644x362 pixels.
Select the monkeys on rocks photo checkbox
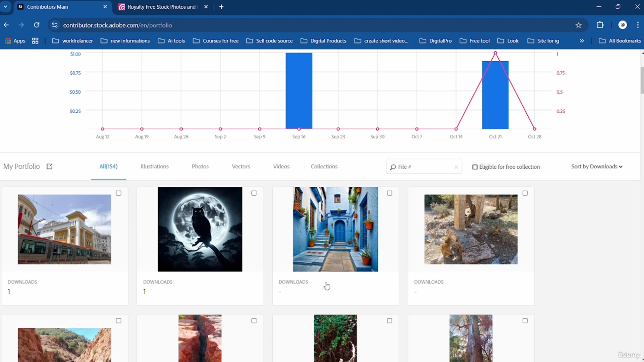pyautogui.click(x=525, y=193)
